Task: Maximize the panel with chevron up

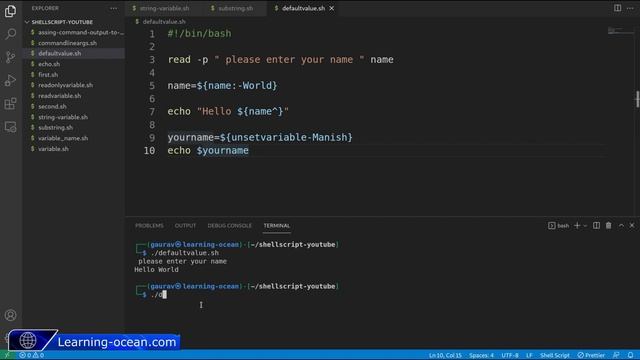Action: [x=621, y=225]
